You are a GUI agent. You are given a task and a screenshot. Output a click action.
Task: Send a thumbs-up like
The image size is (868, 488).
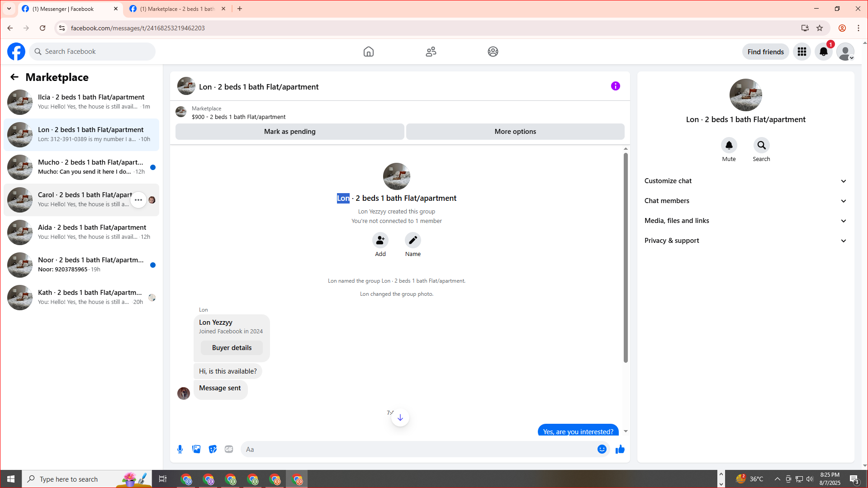click(x=620, y=449)
